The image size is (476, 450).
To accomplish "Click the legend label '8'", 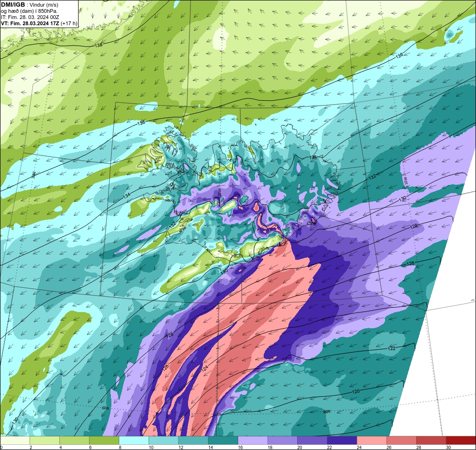I will pyautogui.click(x=120, y=447).
